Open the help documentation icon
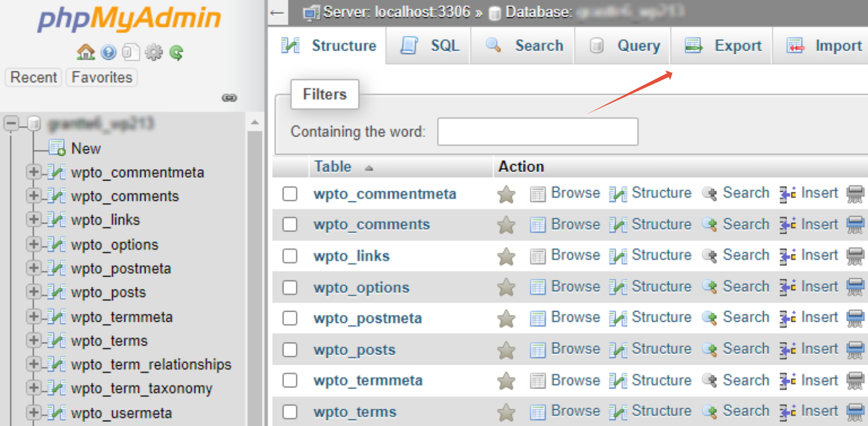This screenshot has height=426, width=868. pos(108,52)
